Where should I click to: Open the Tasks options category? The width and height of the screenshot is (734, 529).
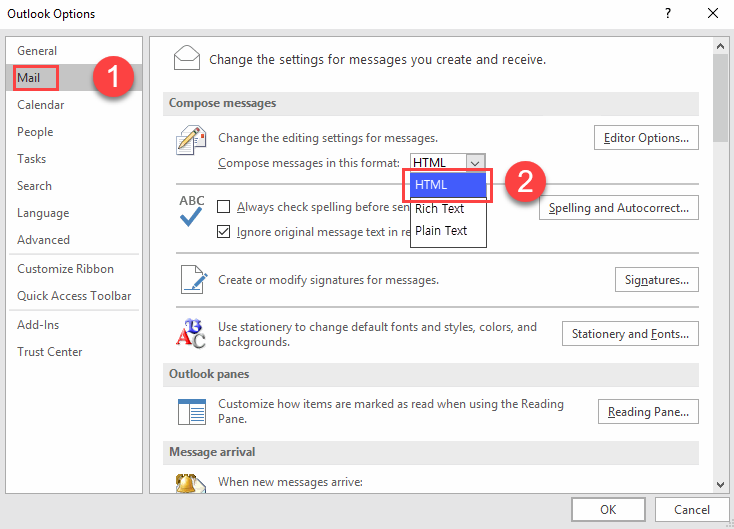(74, 159)
